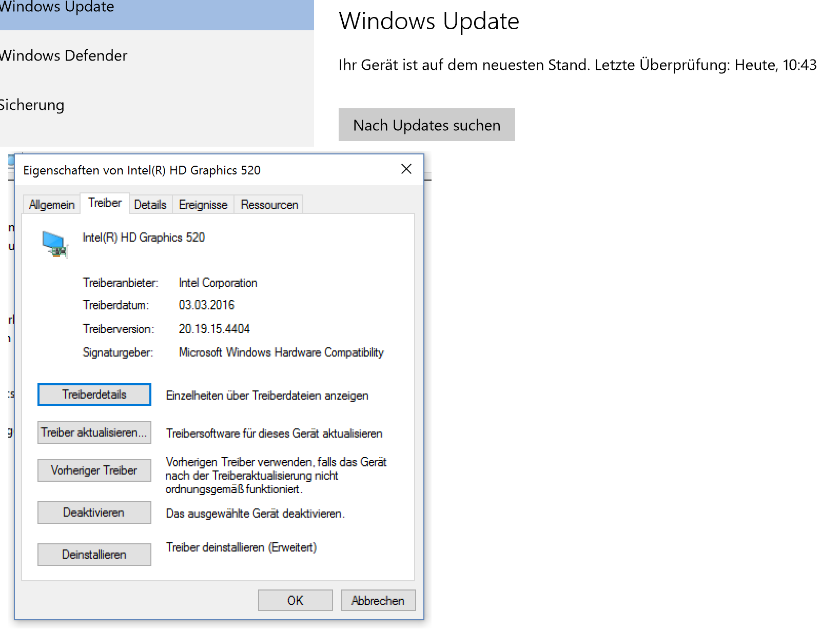Click the Treiberanbieter label
Image resolution: width=840 pixels, height=630 pixels.
pos(121,283)
